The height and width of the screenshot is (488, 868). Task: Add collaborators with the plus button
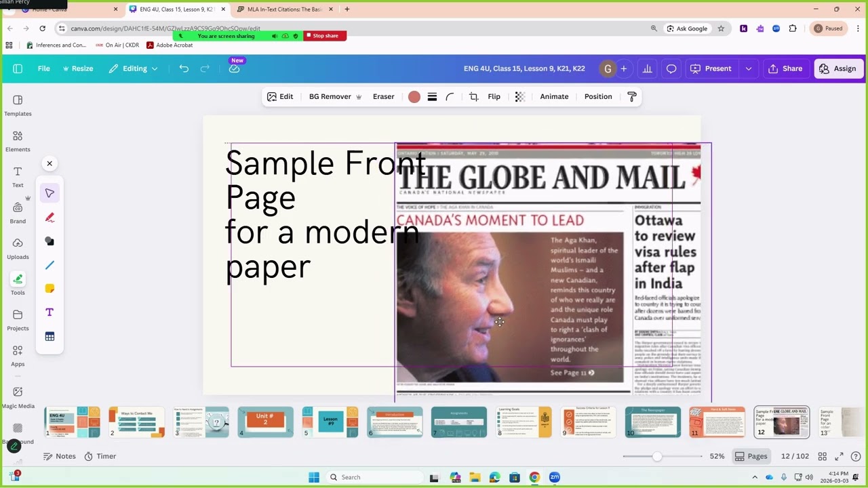point(624,68)
